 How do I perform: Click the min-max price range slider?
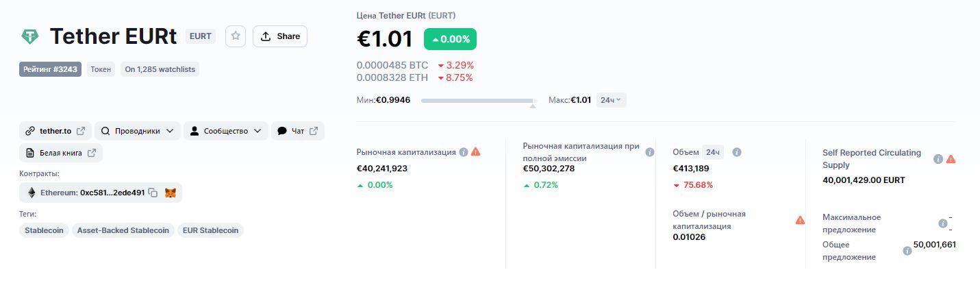point(479,101)
